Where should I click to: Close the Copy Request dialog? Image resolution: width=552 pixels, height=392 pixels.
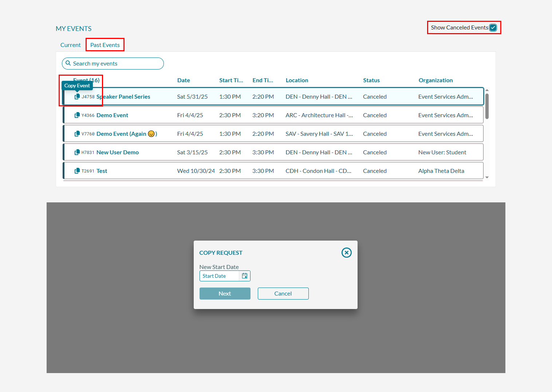347,253
